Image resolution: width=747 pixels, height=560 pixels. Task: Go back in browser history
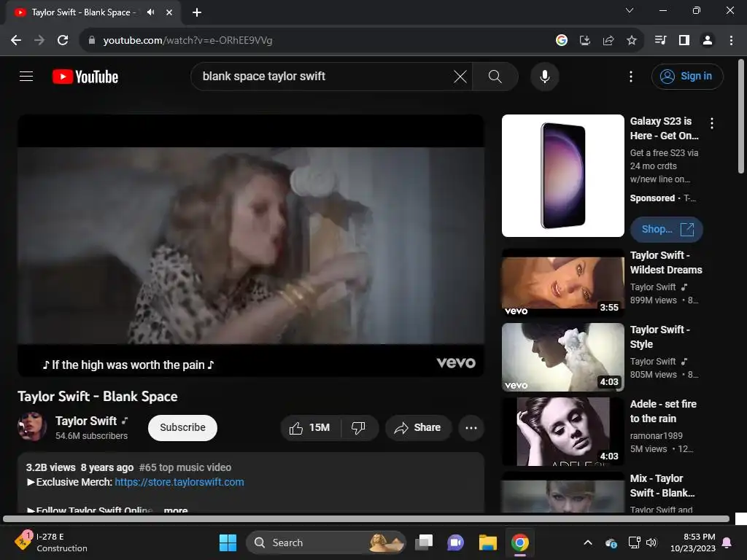16,41
